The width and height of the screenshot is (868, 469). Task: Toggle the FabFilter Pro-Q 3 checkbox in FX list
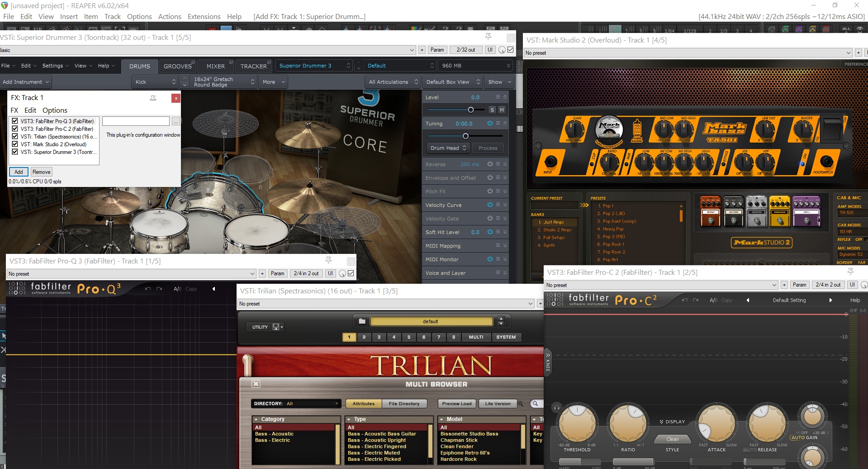15,121
